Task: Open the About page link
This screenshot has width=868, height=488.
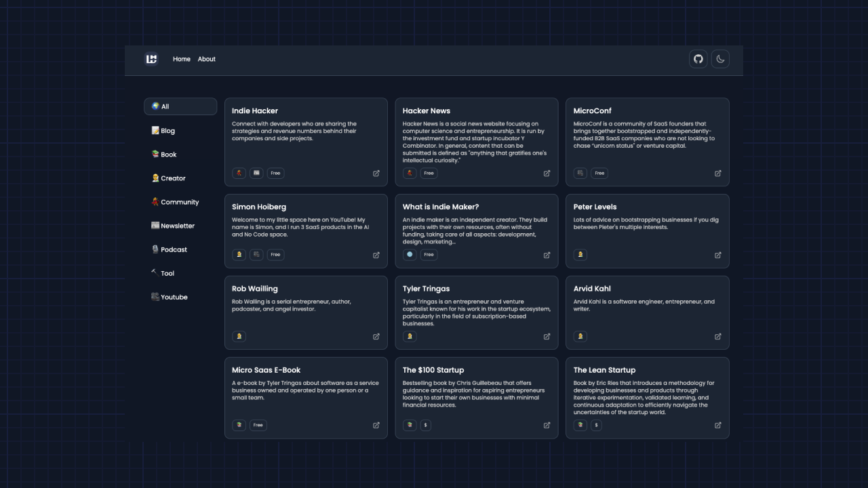Action: coord(207,59)
